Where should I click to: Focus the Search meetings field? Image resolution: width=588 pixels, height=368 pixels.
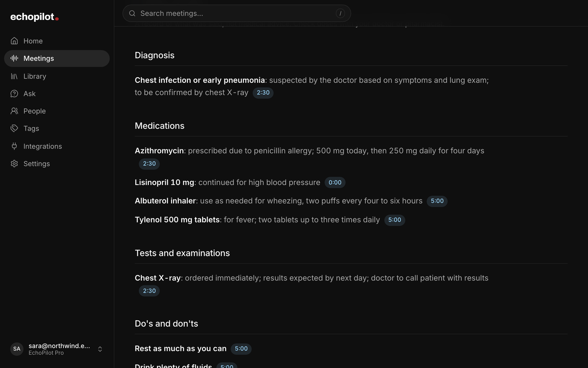click(237, 13)
